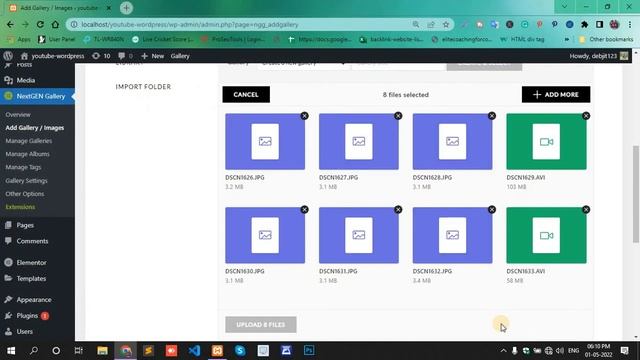This screenshot has width=640, height=360.
Task: Open updates indicator showing 10
Action: [101, 56]
